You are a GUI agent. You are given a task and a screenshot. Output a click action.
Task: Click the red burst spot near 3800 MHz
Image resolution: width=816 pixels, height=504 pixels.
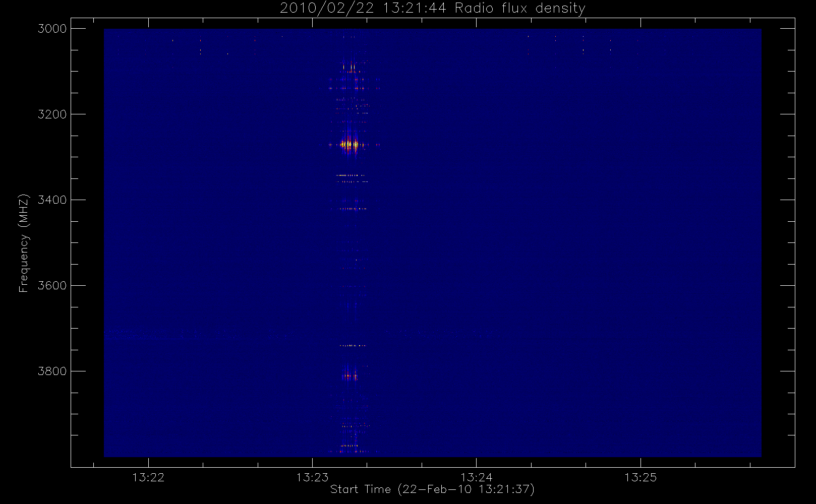(351, 375)
